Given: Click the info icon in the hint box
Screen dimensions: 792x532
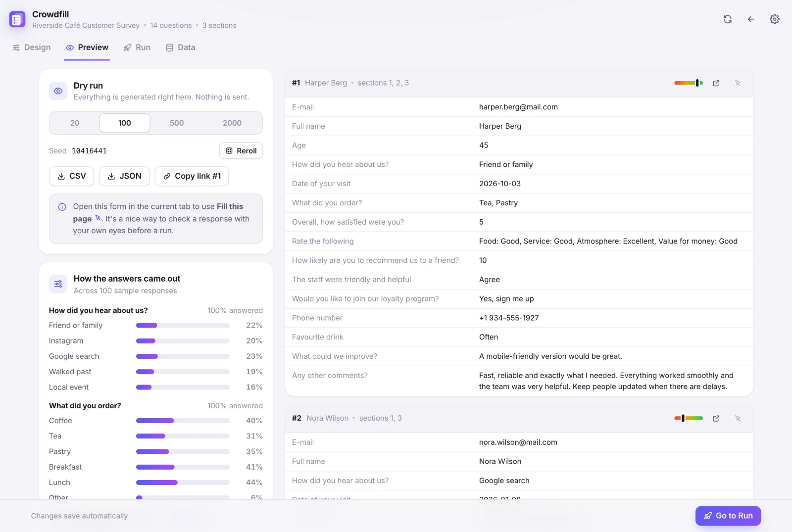Looking at the screenshot, I should [62, 207].
